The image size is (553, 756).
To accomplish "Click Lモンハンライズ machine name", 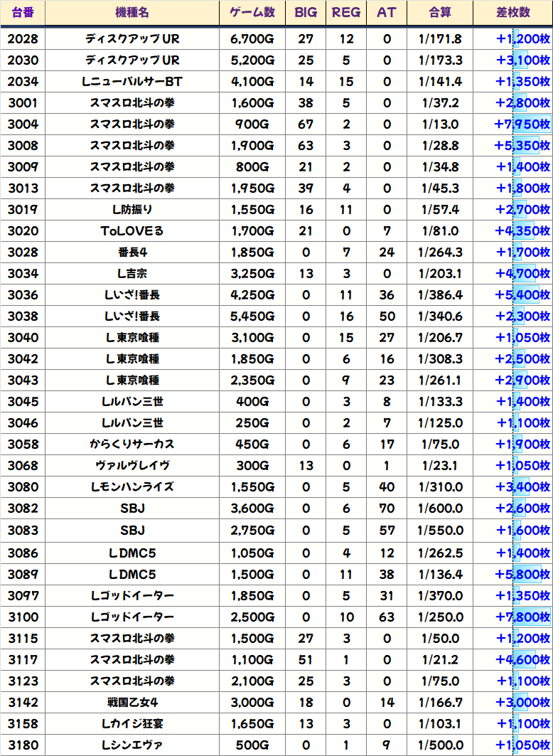I will pos(132,486).
